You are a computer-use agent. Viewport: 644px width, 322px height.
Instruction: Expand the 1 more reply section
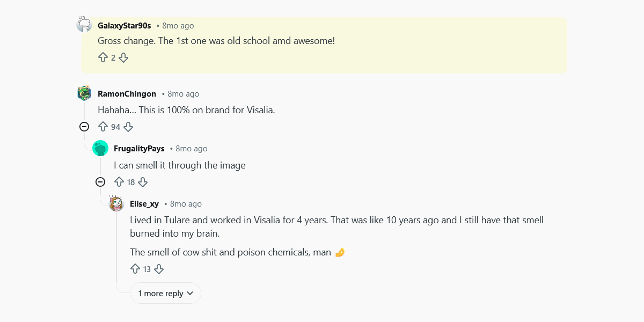pos(165,293)
